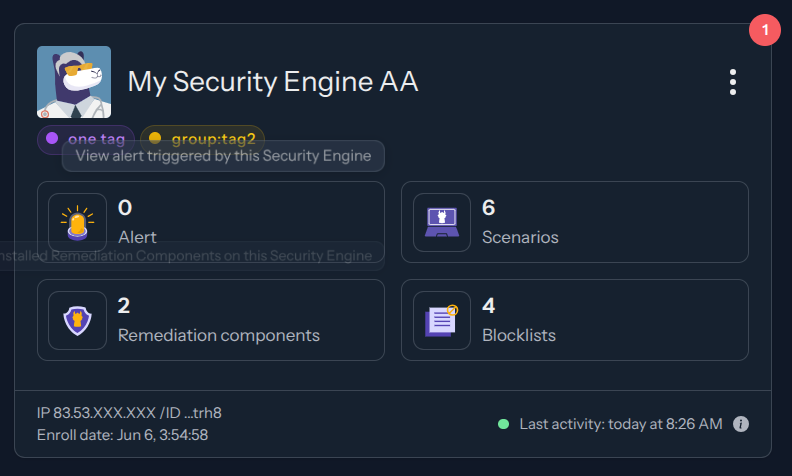Open the Remediation components label
Screen dimensions: 792x476
(x=219, y=335)
